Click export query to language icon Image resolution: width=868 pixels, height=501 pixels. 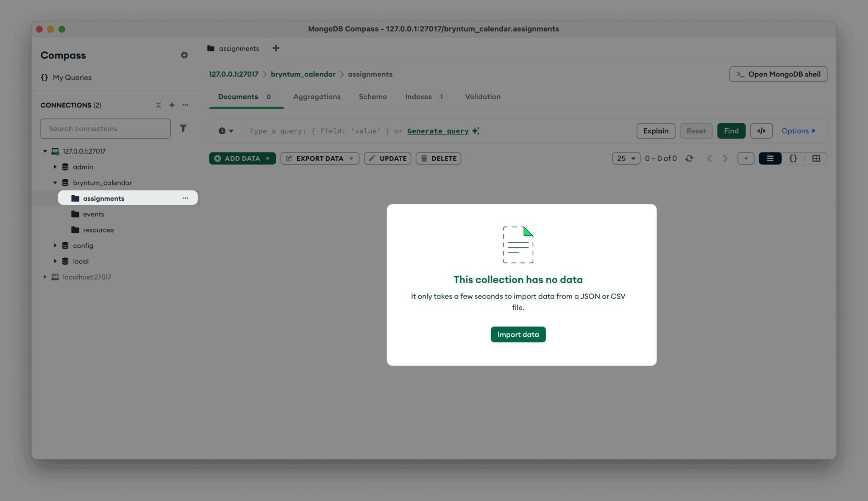point(761,131)
